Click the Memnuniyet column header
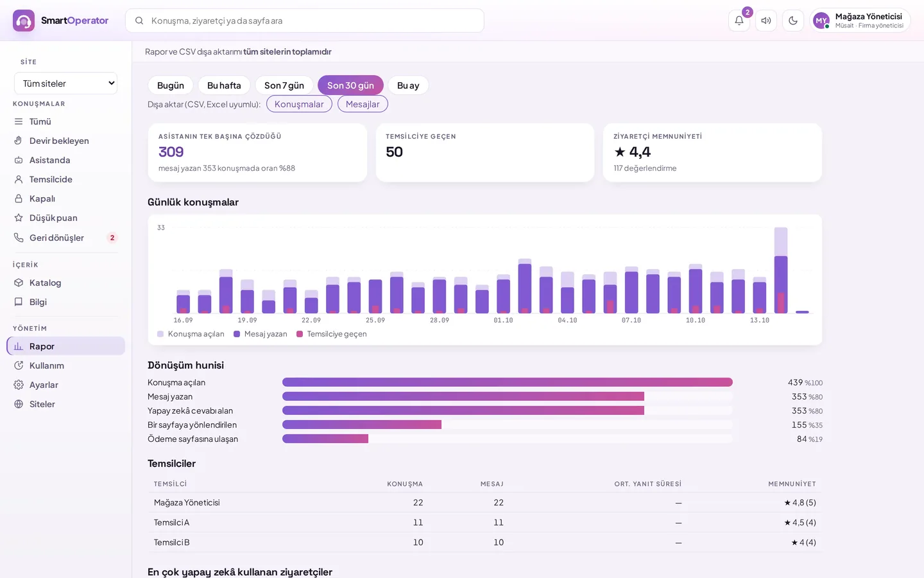 point(792,484)
